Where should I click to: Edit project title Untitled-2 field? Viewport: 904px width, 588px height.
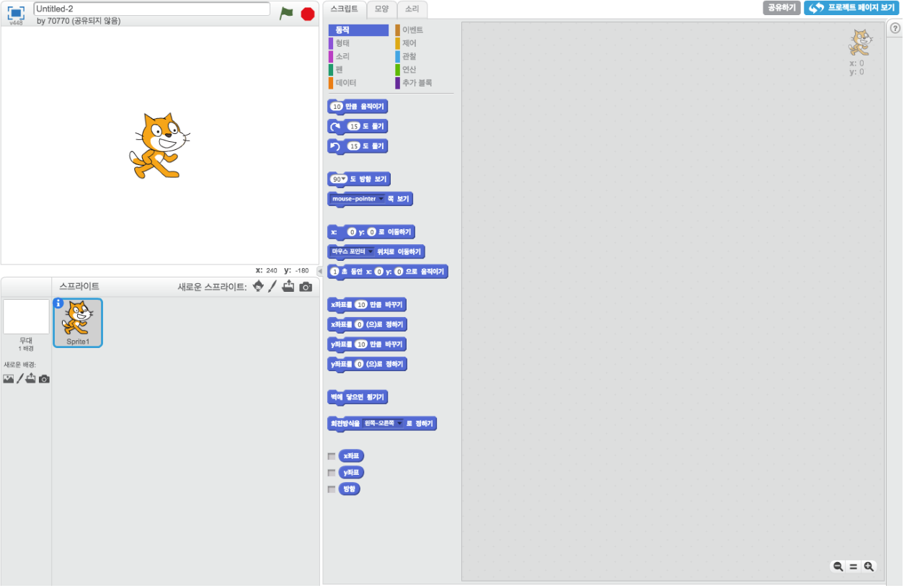tap(152, 9)
